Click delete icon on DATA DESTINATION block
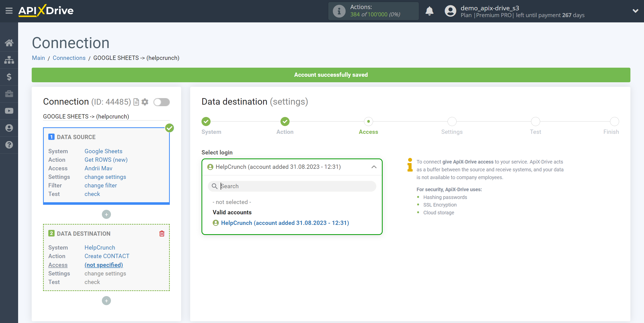 [x=162, y=234]
